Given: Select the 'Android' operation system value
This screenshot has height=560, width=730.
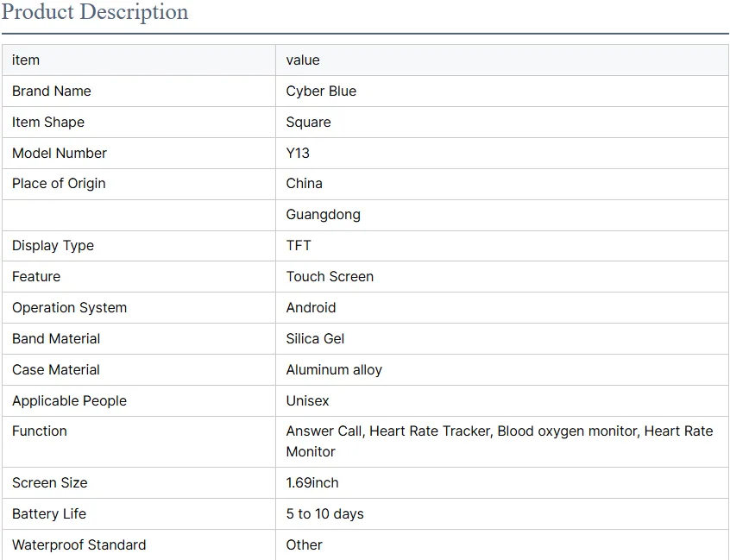Looking at the screenshot, I should point(311,308).
